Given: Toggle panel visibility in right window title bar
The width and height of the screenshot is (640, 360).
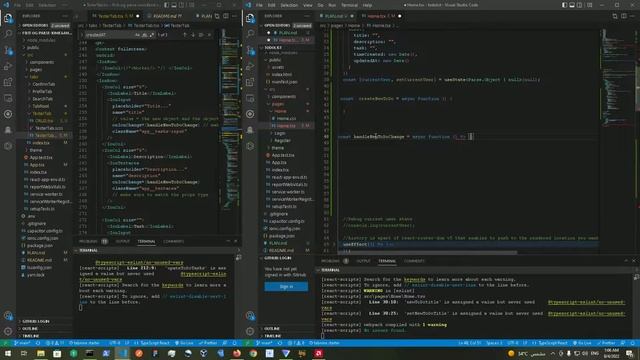Looking at the screenshot, I should click(x=572, y=5).
